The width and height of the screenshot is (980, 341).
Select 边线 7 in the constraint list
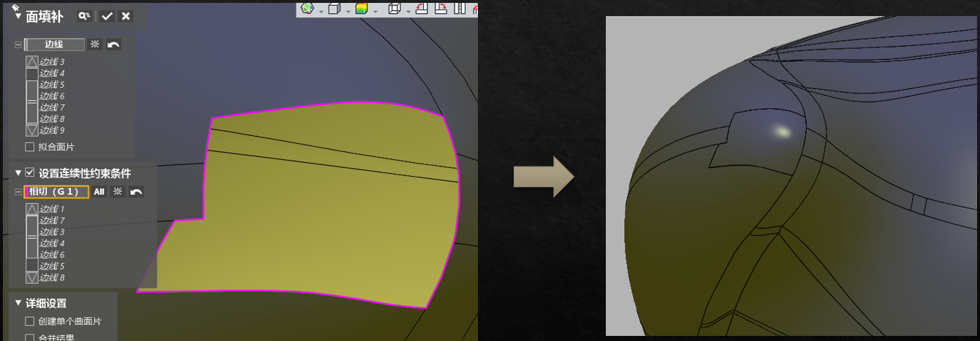52,221
